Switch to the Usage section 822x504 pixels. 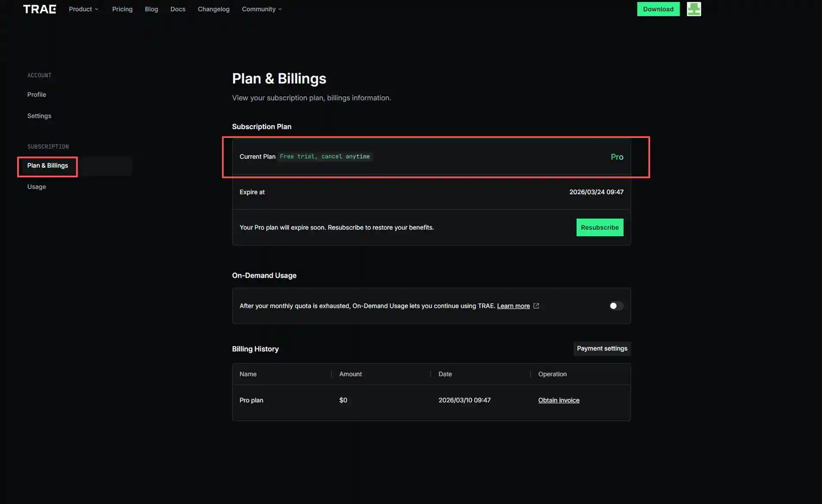point(37,187)
